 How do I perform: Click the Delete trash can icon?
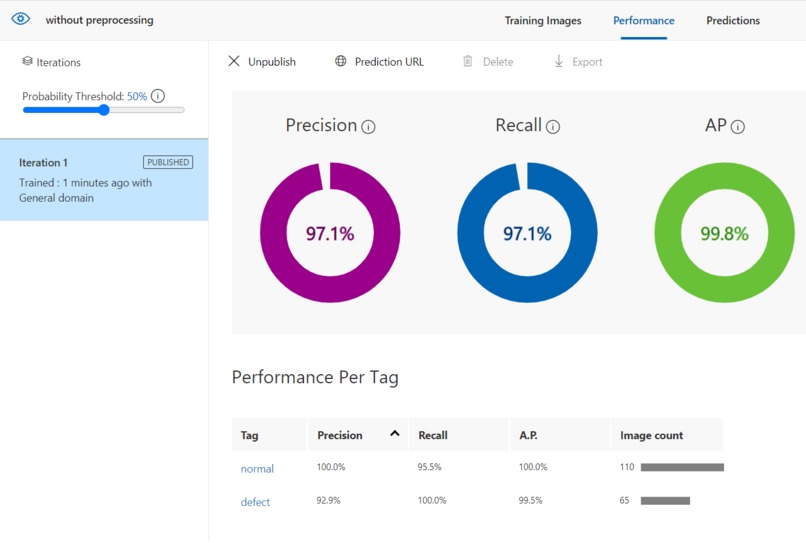pyautogui.click(x=468, y=61)
